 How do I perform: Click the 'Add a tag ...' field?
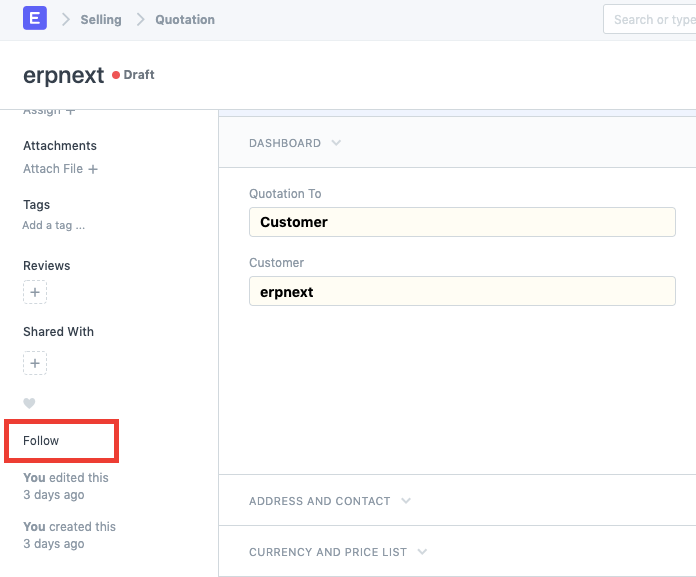tap(54, 226)
